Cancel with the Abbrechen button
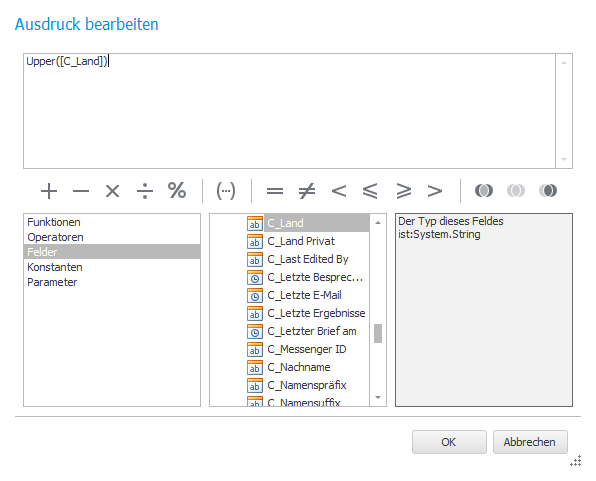The width and height of the screenshot is (596, 481). 530,442
